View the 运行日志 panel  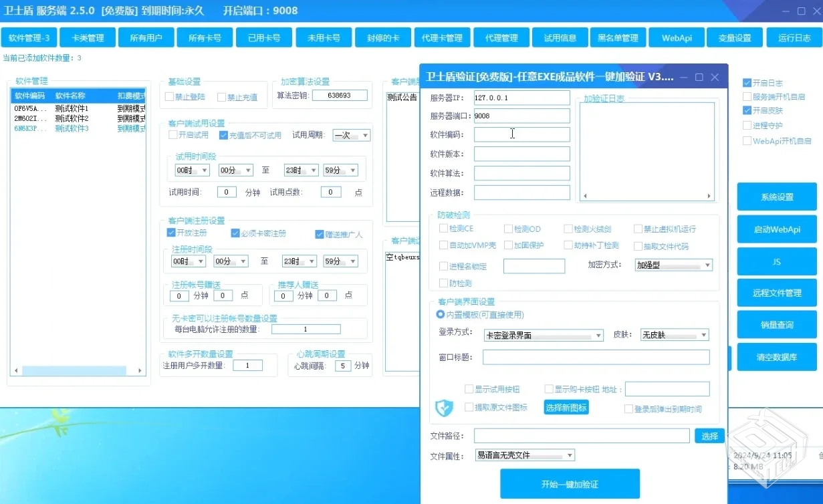pos(794,37)
